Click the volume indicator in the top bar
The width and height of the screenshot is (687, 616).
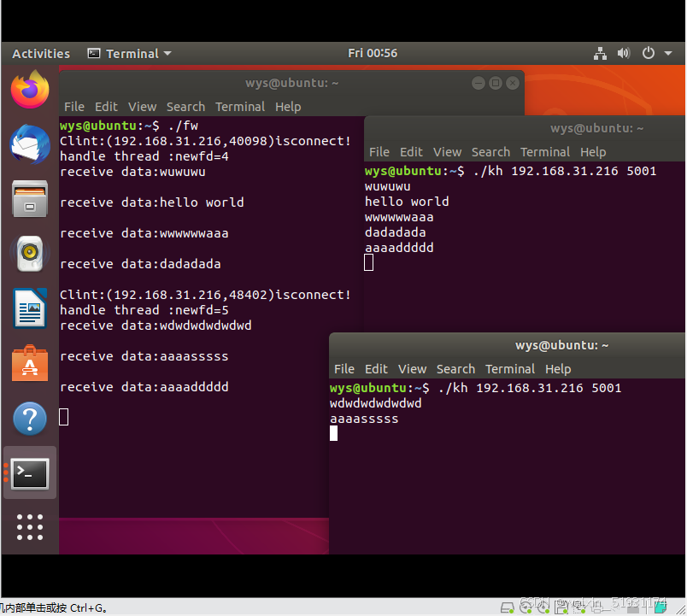623,53
